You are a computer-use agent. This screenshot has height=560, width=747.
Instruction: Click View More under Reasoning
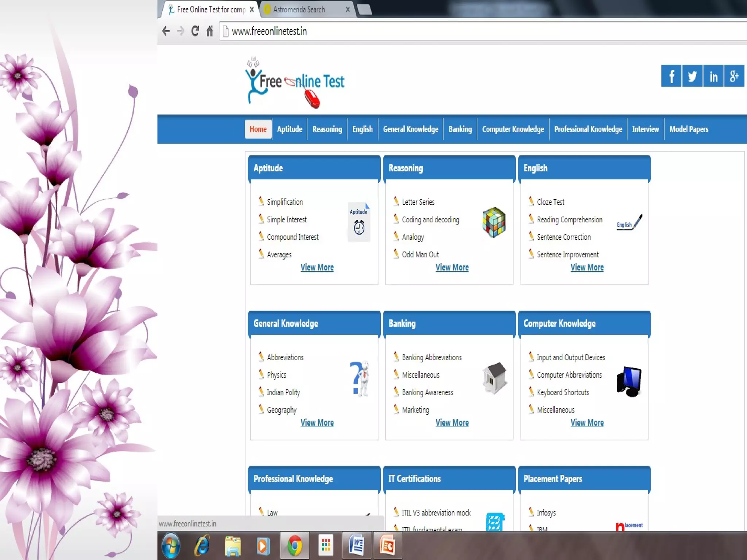[452, 267]
